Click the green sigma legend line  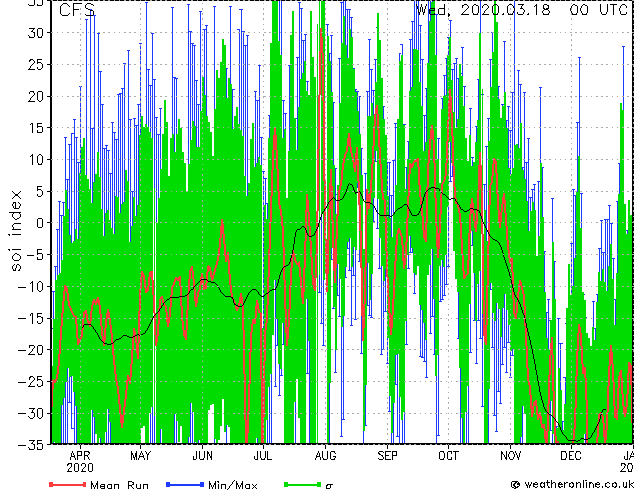point(303,484)
